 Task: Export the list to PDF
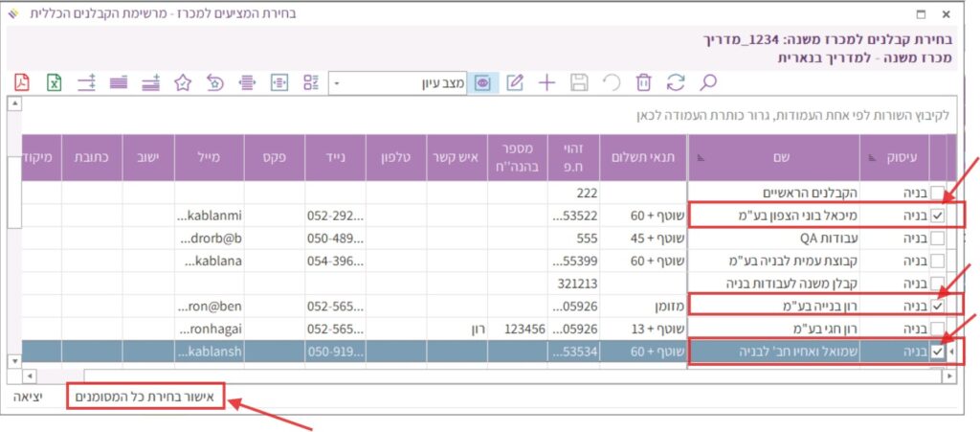click(21, 82)
